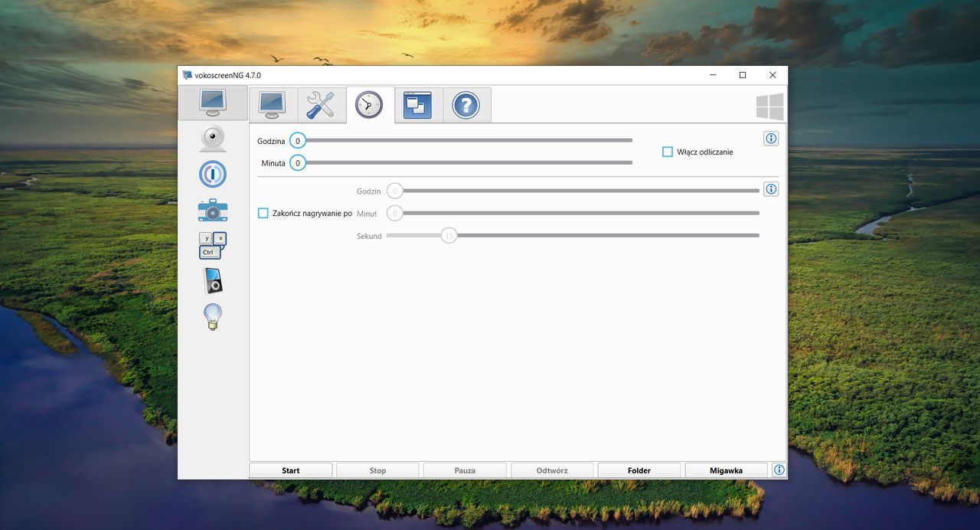
Task: Click the lightbulb tips icon in the sidebar
Action: 212,316
